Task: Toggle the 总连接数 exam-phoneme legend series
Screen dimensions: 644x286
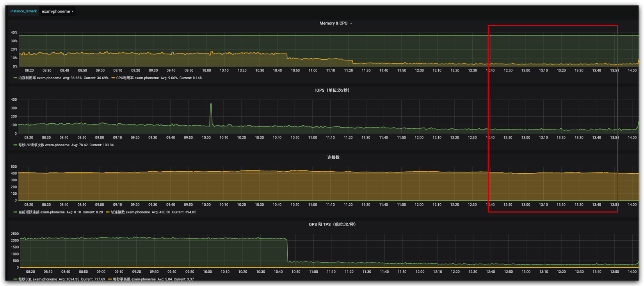Action: click(130, 212)
